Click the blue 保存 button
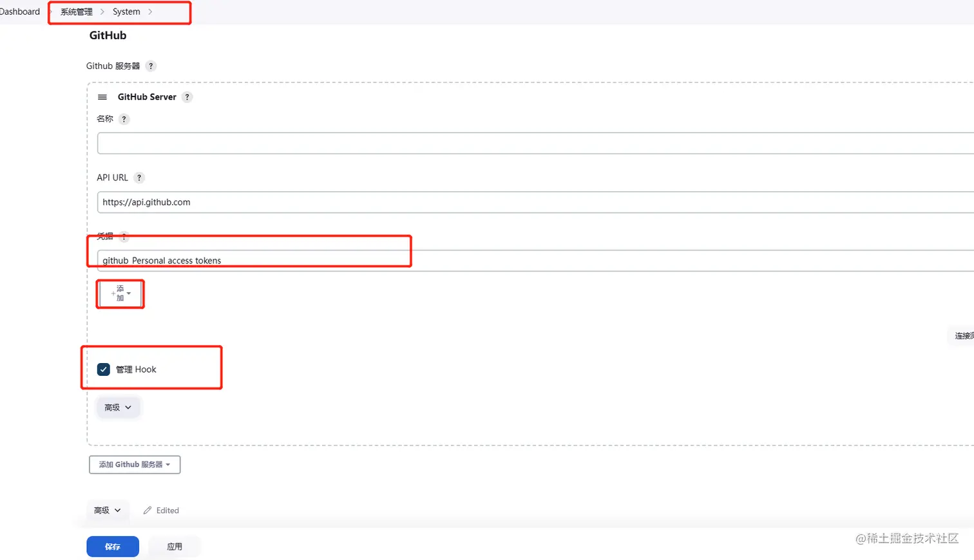 [x=113, y=546]
